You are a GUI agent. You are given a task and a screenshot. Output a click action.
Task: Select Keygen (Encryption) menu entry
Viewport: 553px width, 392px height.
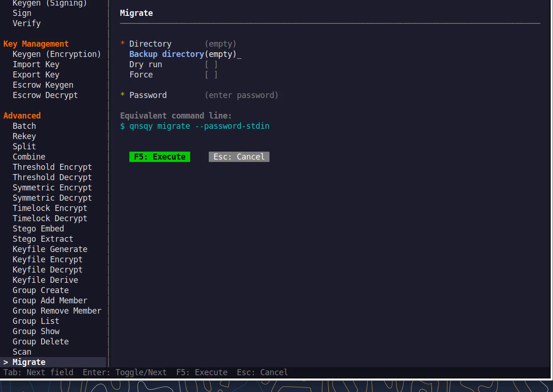pos(57,54)
